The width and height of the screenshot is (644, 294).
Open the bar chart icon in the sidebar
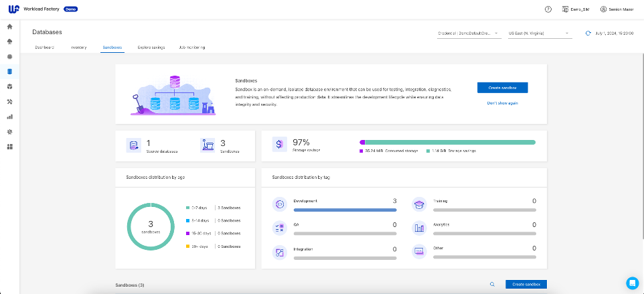click(x=9, y=117)
